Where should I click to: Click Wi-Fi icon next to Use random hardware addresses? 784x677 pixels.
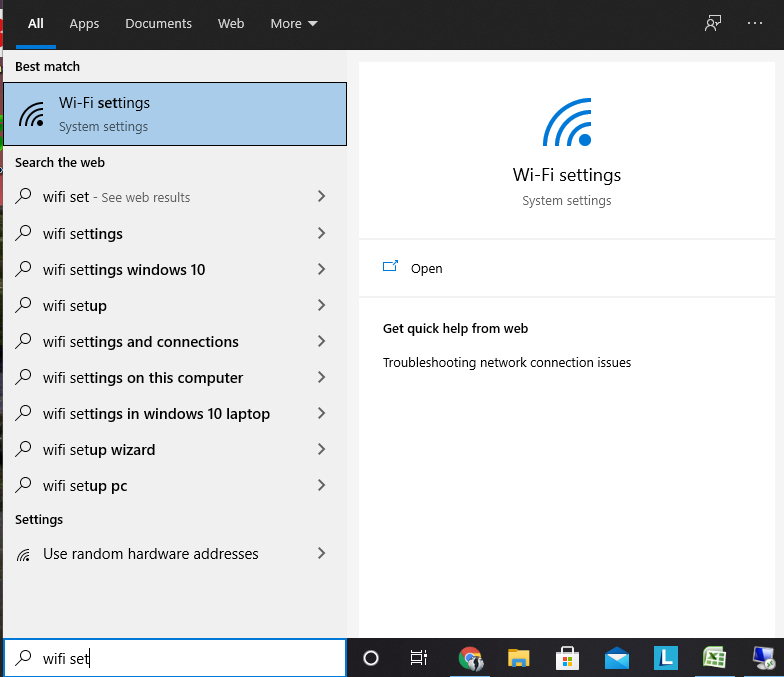23,554
